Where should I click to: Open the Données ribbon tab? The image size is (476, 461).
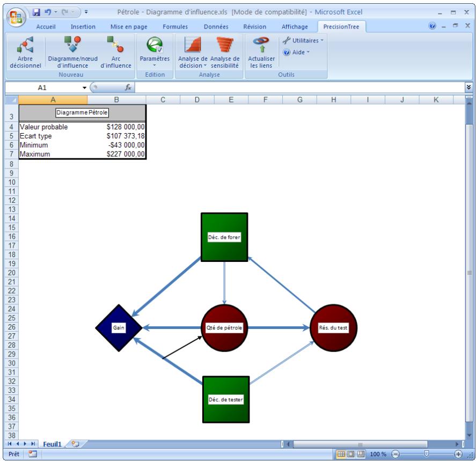[x=215, y=26]
